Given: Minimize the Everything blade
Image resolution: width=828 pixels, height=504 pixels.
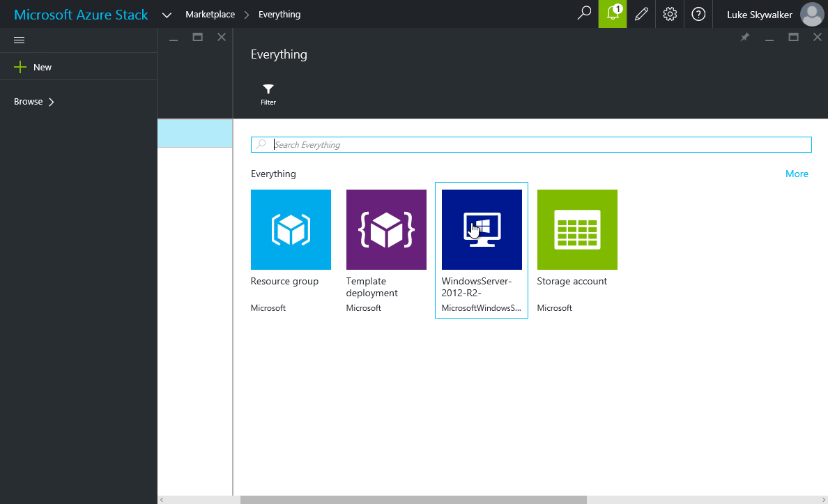Looking at the screenshot, I should (769, 40).
